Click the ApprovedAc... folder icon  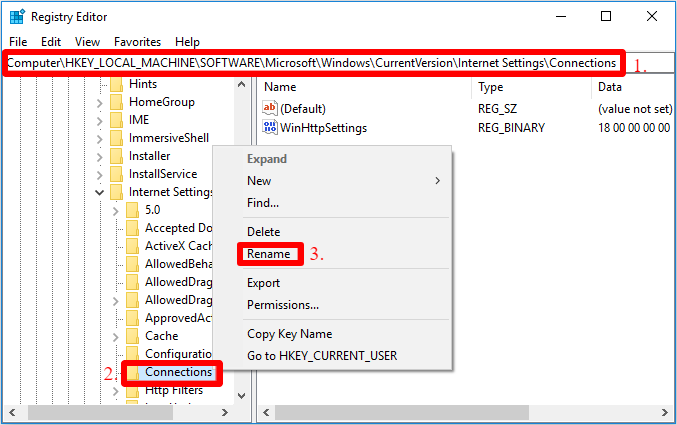tap(133, 318)
